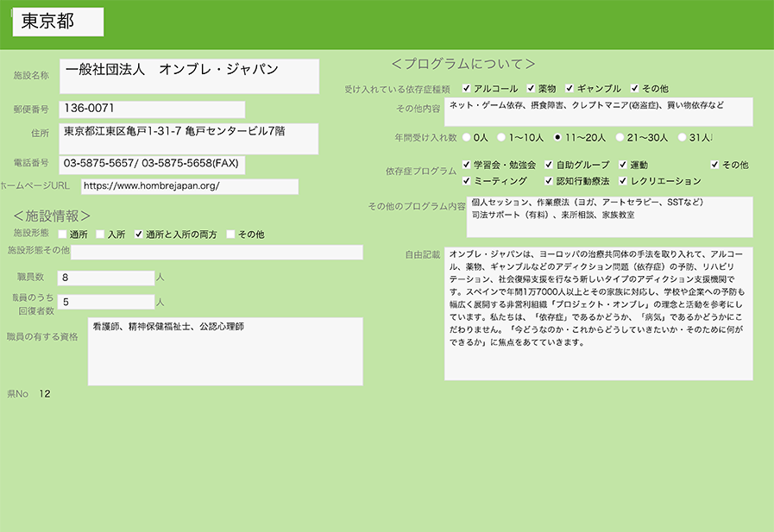Click the facility name field オンブレ・ジャパン
This screenshot has width=774, height=532.
[190, 76]
